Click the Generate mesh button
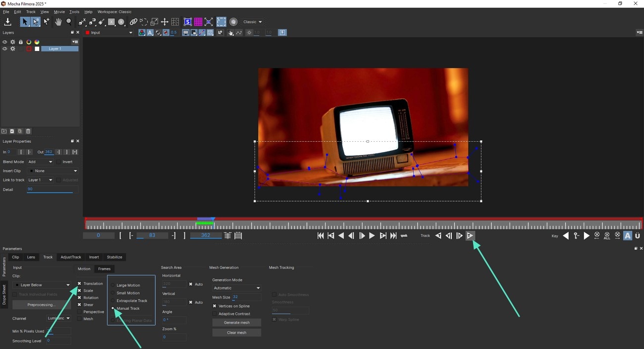Screen dimensions: 644x349 pos(237,322)
